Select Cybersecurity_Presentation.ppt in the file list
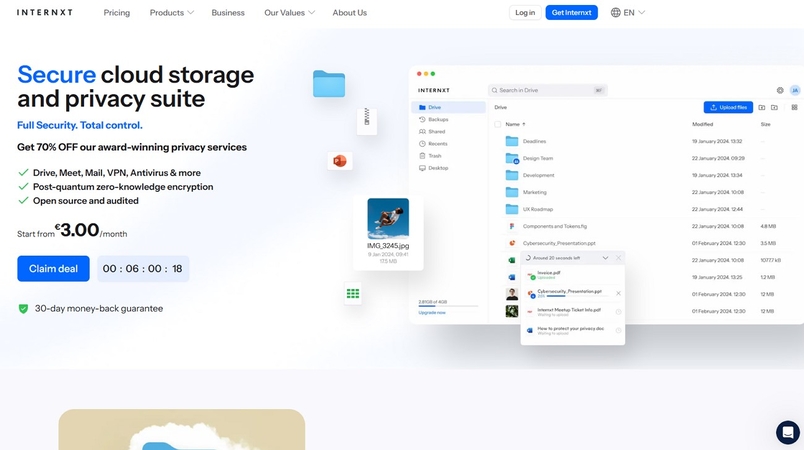Image resolution: width=804 pixels, height=450 pixels. pos(559,243)
